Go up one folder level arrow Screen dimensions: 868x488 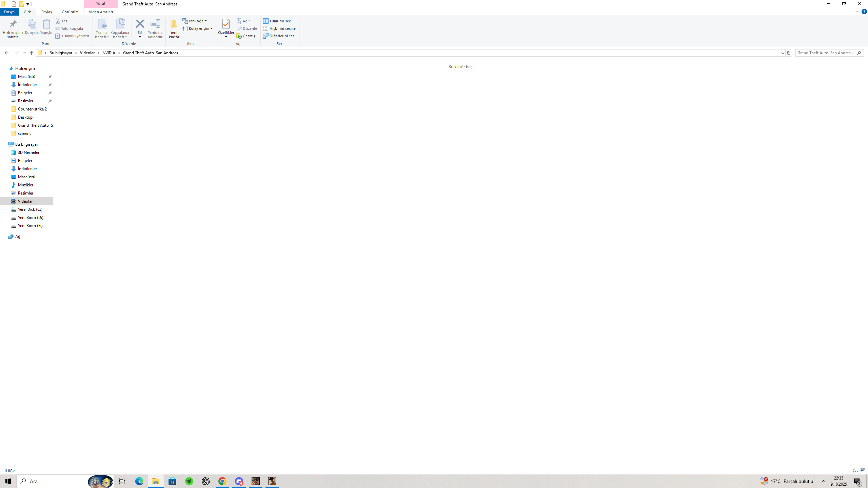32,53
